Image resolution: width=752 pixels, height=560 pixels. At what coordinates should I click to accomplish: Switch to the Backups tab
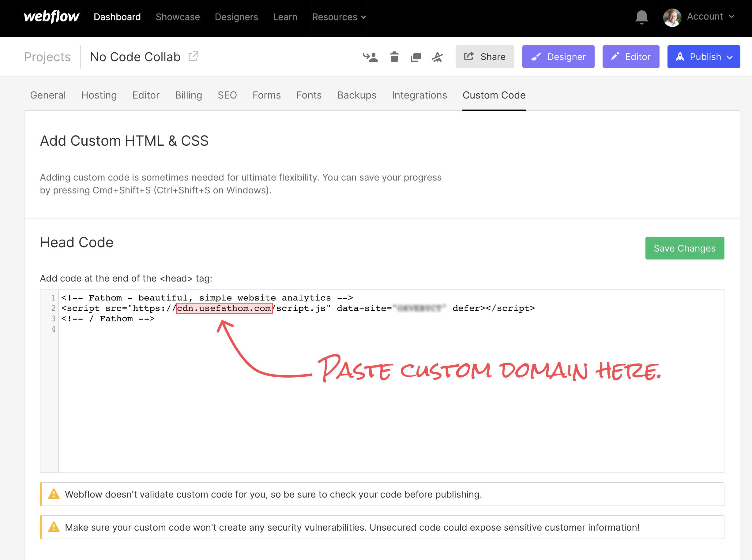coord(356,95)
